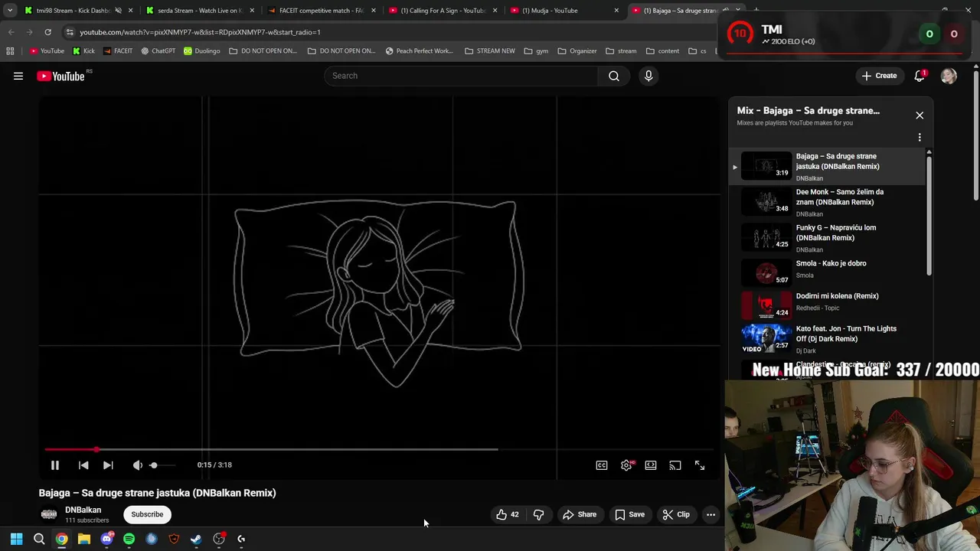Switch to serda Stream Kick tab

coord(200,11)
